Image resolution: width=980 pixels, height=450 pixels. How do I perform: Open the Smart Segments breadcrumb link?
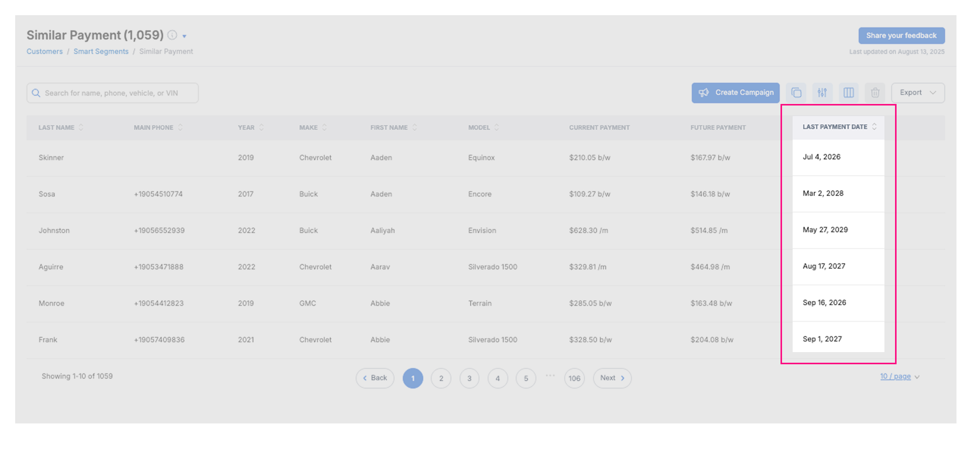pyautogui.click(x=101, y=51)
